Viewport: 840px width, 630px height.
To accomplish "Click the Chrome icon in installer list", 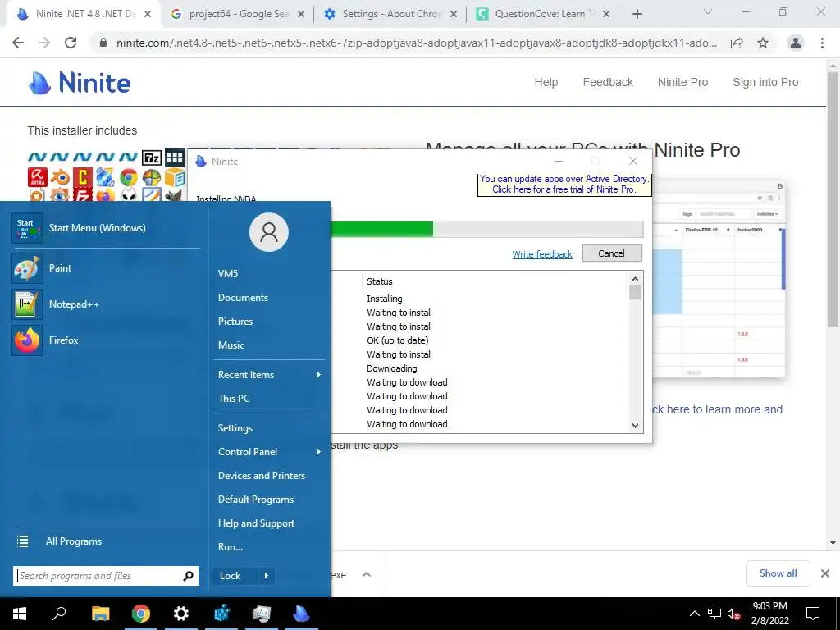I will coord(129,177).
